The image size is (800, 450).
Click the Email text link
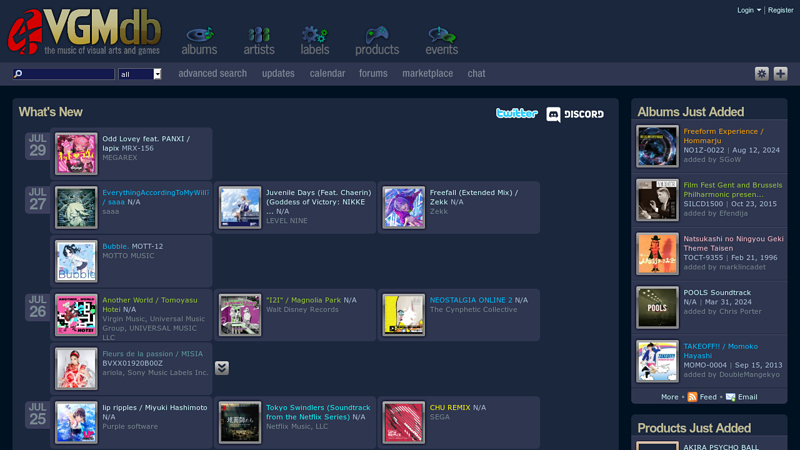(x=747, y=397)
